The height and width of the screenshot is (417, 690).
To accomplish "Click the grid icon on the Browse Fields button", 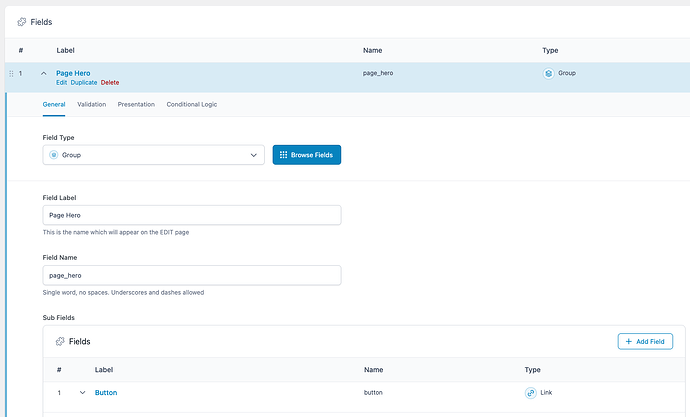I will [283, 155].
